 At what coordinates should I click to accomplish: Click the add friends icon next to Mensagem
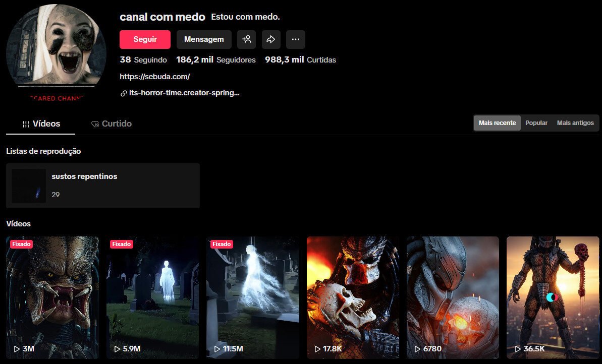click(247, 39)
